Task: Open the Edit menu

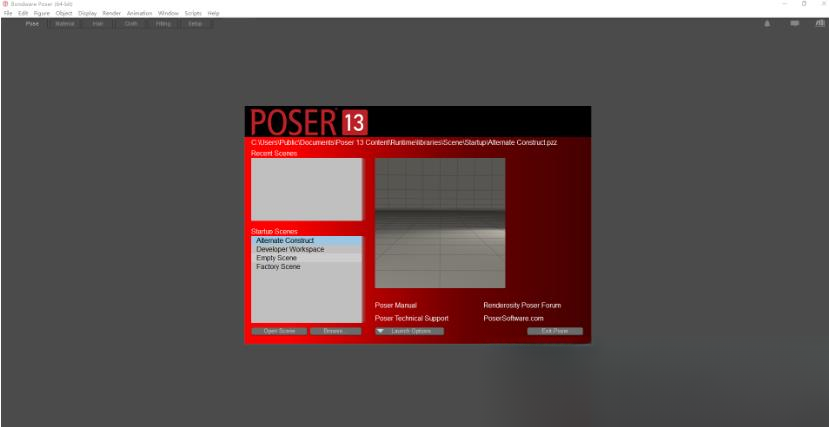Action: 23,13
